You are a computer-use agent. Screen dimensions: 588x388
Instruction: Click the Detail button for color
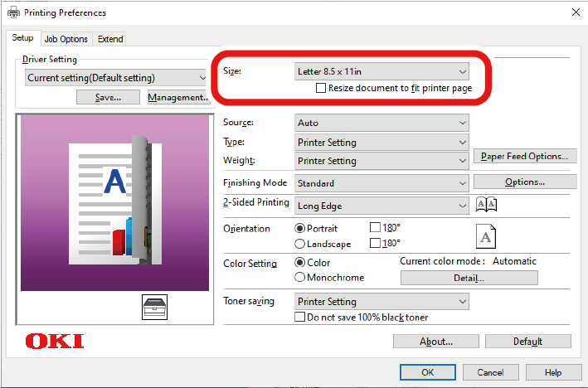point(469,279)
